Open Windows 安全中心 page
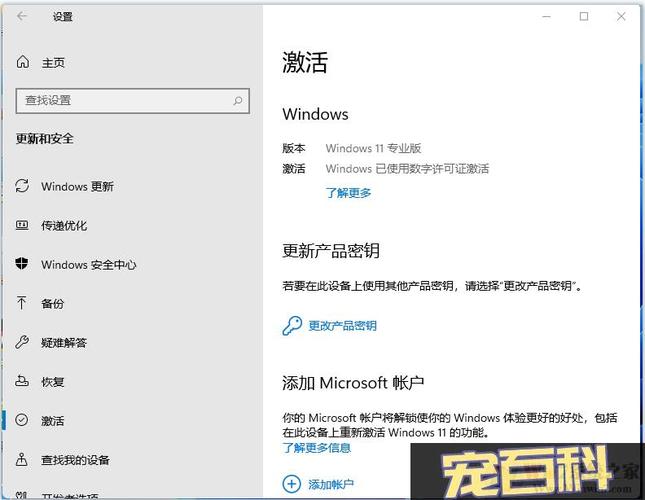 coord(88,265)
